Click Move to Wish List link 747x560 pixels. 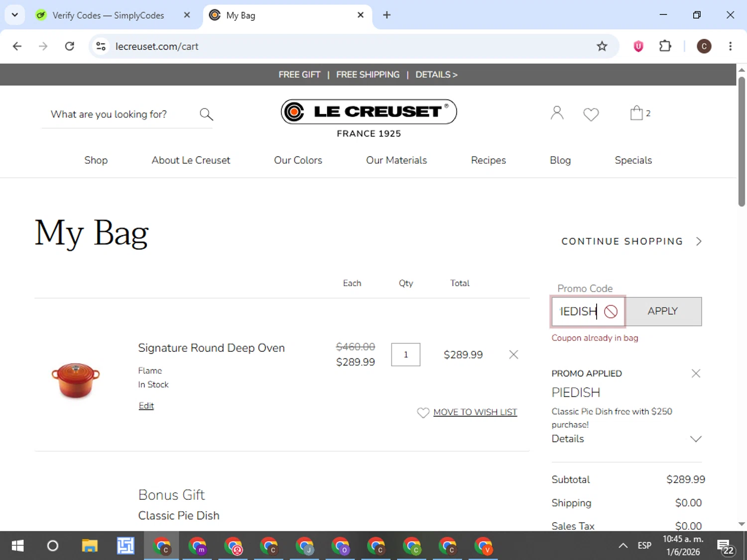(x=475, y=412)
